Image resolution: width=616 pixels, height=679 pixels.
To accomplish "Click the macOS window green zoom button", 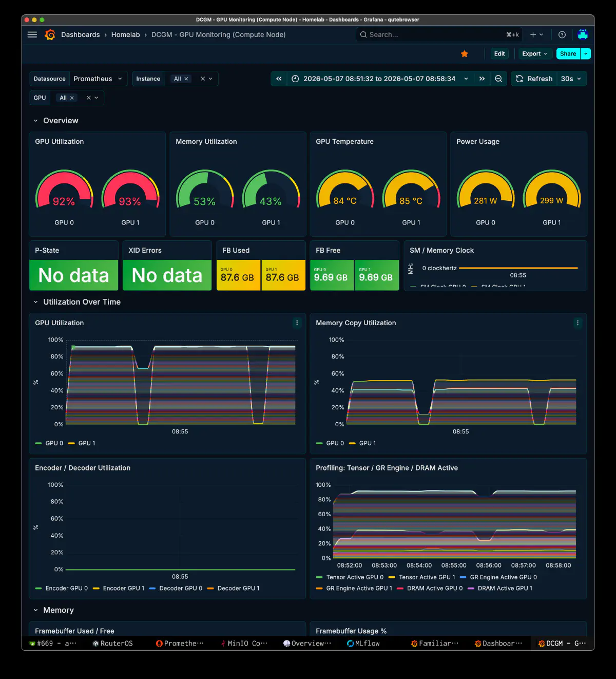I will coord(42,20).
